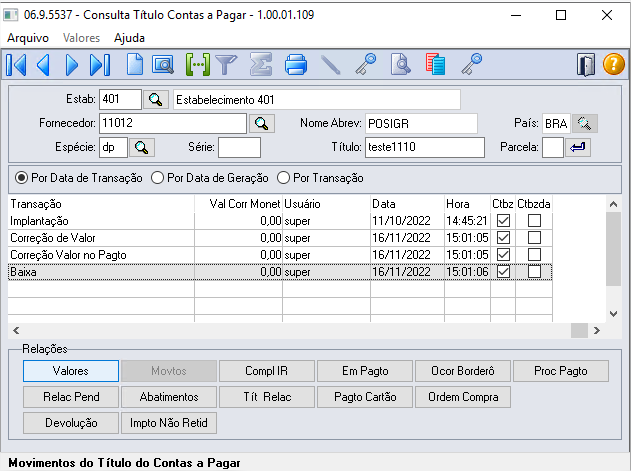Open Relac Pend relation
Viewport: 631px width, 471px height.
pyautogui.click(x=71, y=397)
